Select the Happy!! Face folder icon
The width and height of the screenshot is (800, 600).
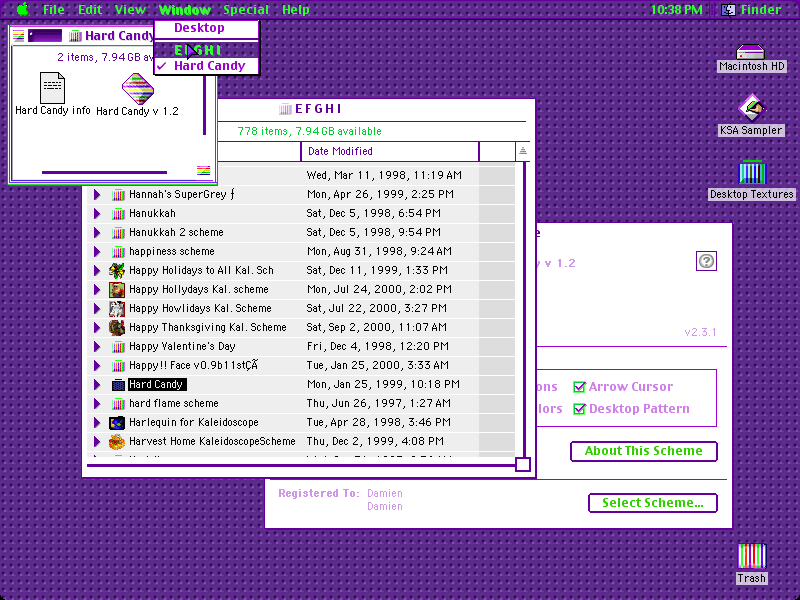click(118, 366)
